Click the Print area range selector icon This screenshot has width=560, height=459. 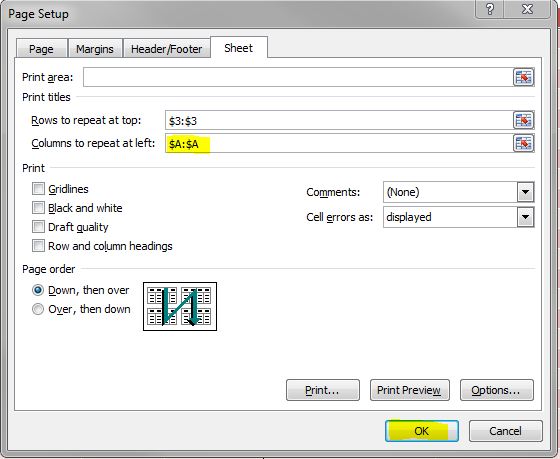524,77
